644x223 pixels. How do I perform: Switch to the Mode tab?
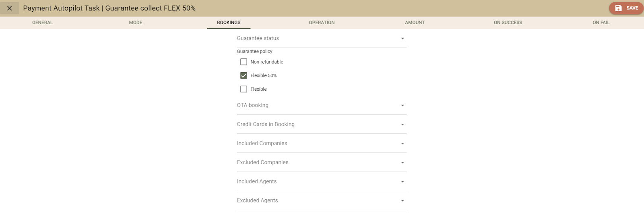[x=136, y=23]
